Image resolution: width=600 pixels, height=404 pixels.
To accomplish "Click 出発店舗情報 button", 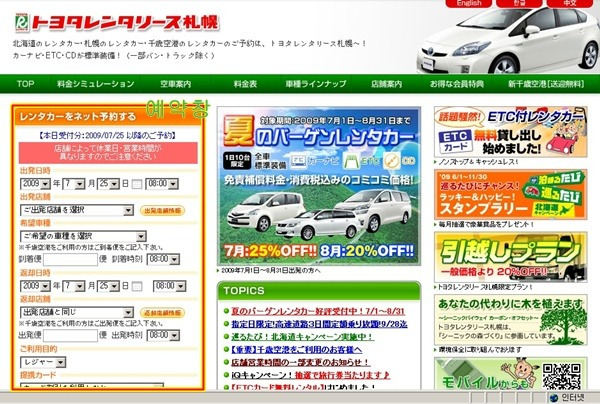I will pos(162,211).
